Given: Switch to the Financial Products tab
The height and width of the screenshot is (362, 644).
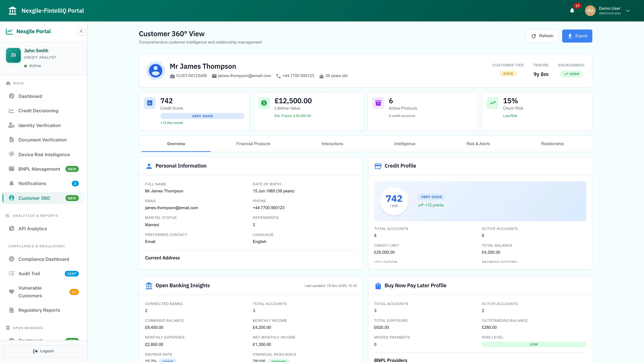Looking at the screenshot, I should point(253,144).
